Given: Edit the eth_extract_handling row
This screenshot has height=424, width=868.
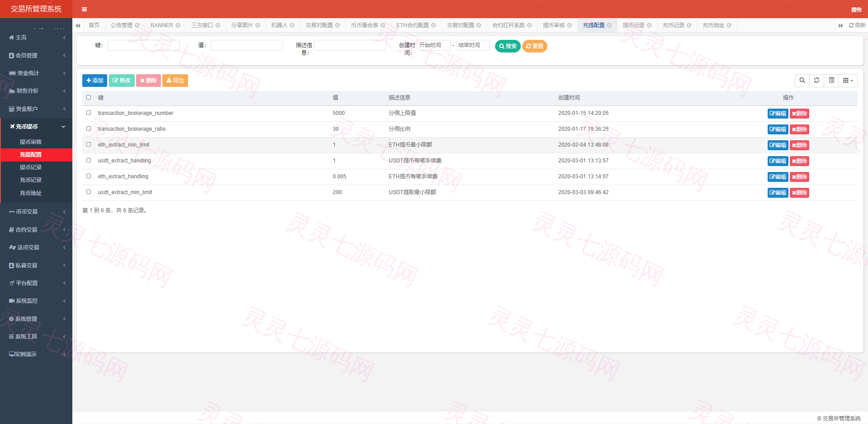Looking at the screenshot, I should 778,177.
